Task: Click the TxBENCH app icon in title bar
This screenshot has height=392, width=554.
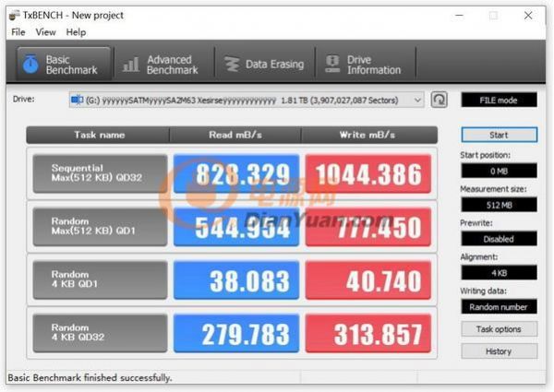Action: pos(13,15)
